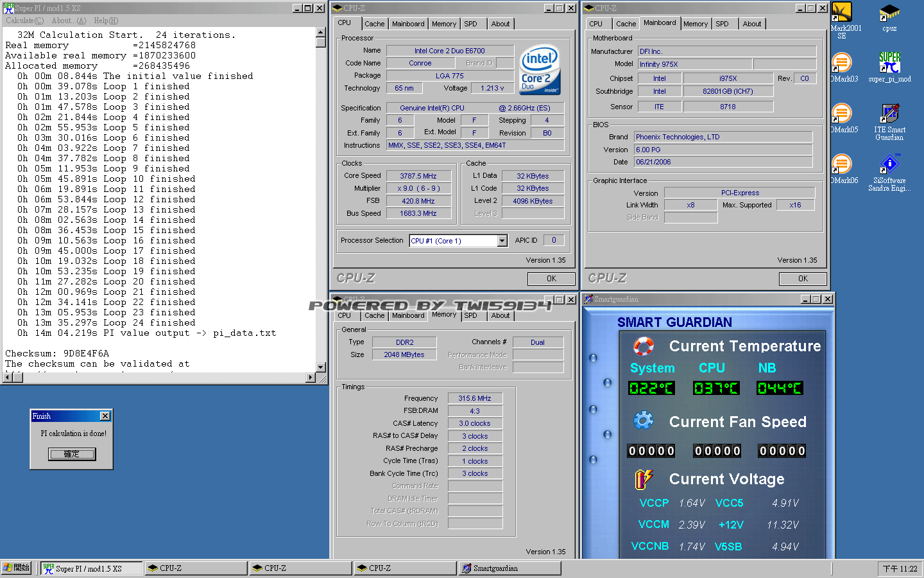Switch to Smartguardian in the taskbar
This screenshot has height=578, width=924.
509,568
